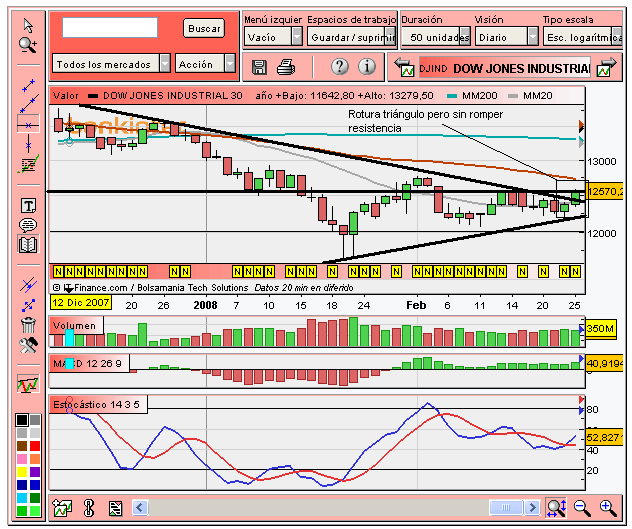Go to previous instrument arrow icon

[404, 67]
